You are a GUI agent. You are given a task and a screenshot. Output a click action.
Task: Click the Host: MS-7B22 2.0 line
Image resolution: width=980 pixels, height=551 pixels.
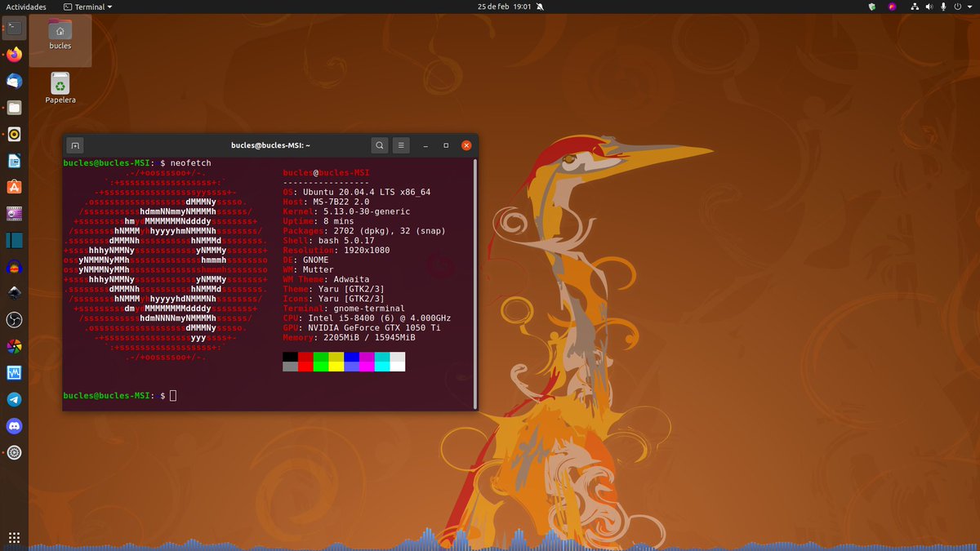click(x=326, y=202)
